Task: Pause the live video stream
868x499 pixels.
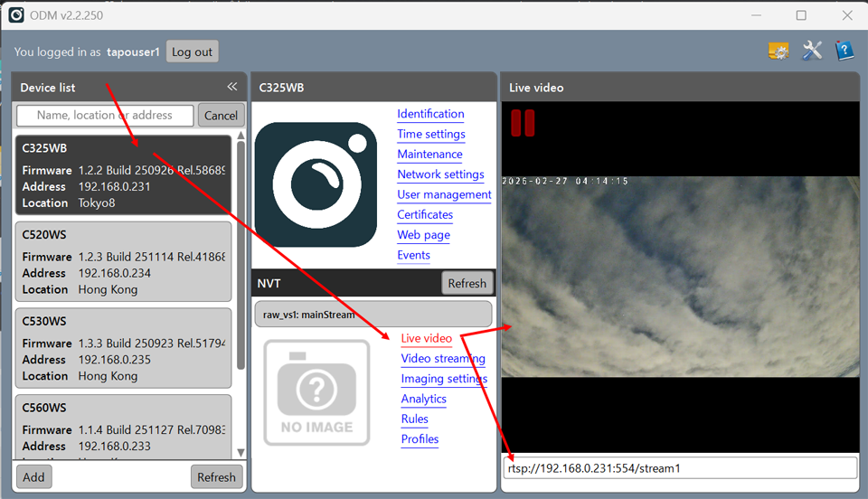Action: pyautogui.click(x=523, y=123)
